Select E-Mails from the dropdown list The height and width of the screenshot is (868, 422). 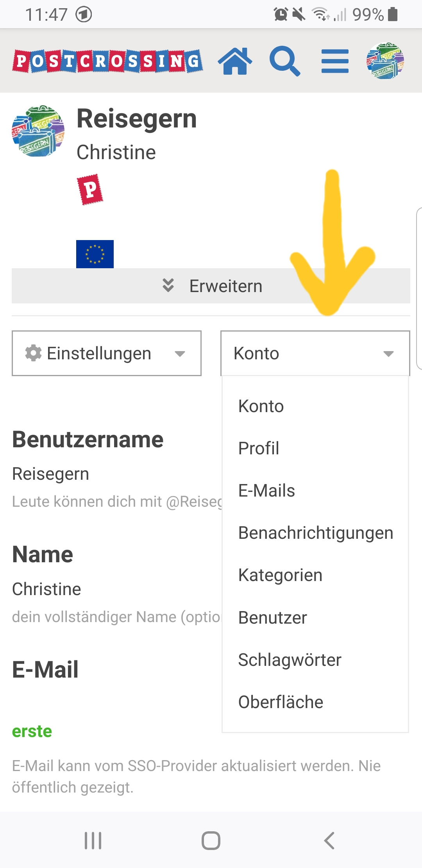point(266,491)
